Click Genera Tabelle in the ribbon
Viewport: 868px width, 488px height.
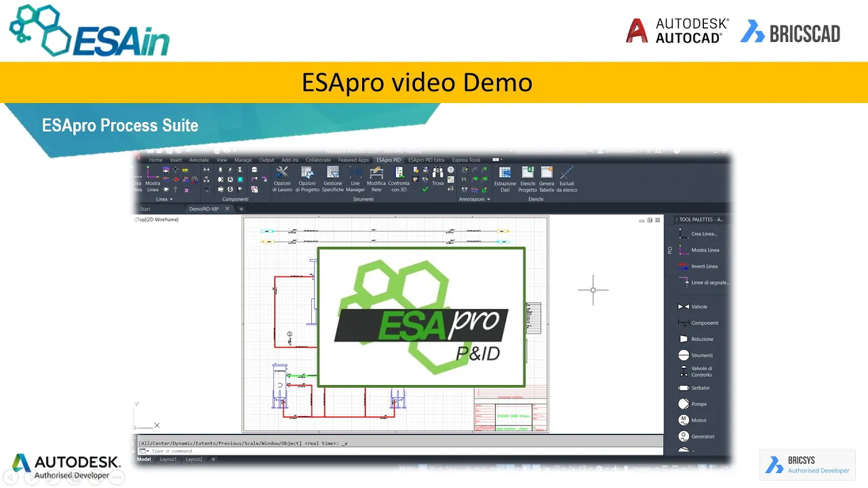pyautogui.click(x=547, y=179)
